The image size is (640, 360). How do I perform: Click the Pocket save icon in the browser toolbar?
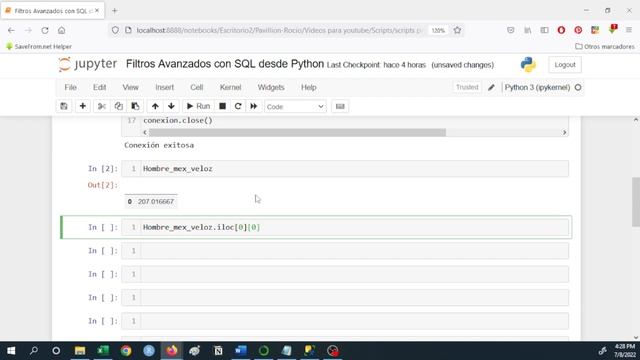click(511, 30)
